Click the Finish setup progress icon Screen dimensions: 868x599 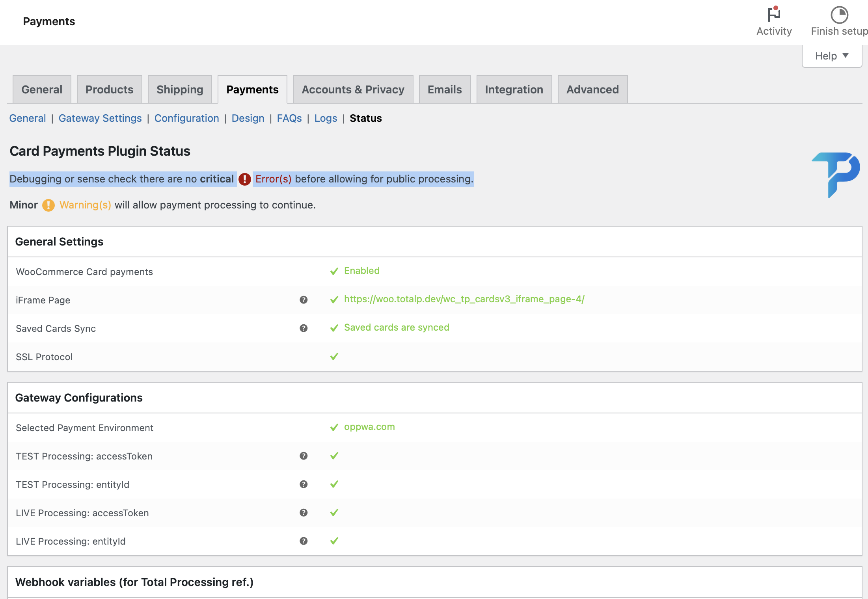point(839,15)
